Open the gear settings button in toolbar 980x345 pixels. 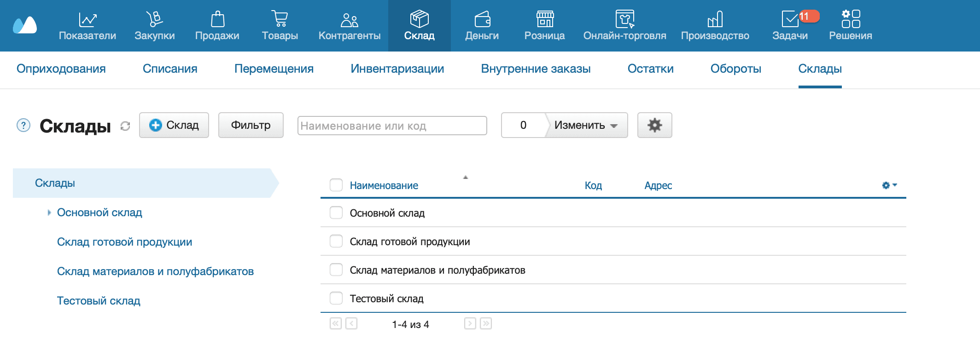click(655, 125)
